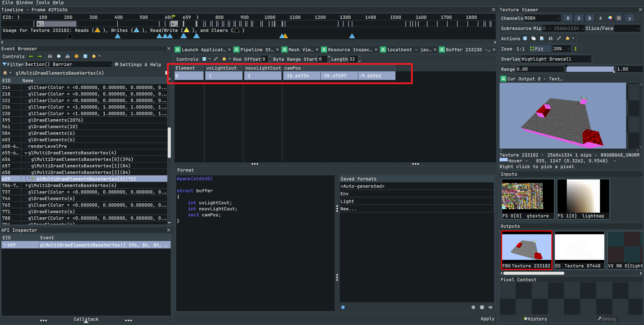Click the Range slider bar

[590, 69]
